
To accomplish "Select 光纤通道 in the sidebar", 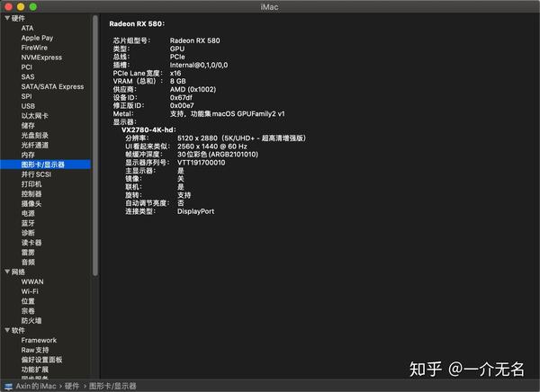I will tap(34, 145).
